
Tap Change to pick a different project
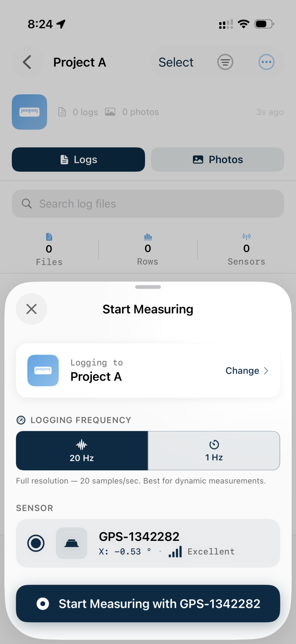[x=242, y=371]
